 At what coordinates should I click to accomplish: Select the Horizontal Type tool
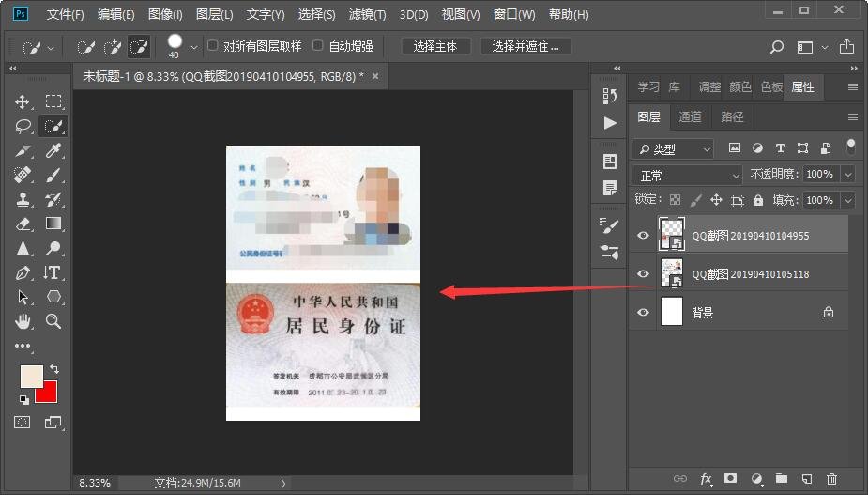coord(52,272)
